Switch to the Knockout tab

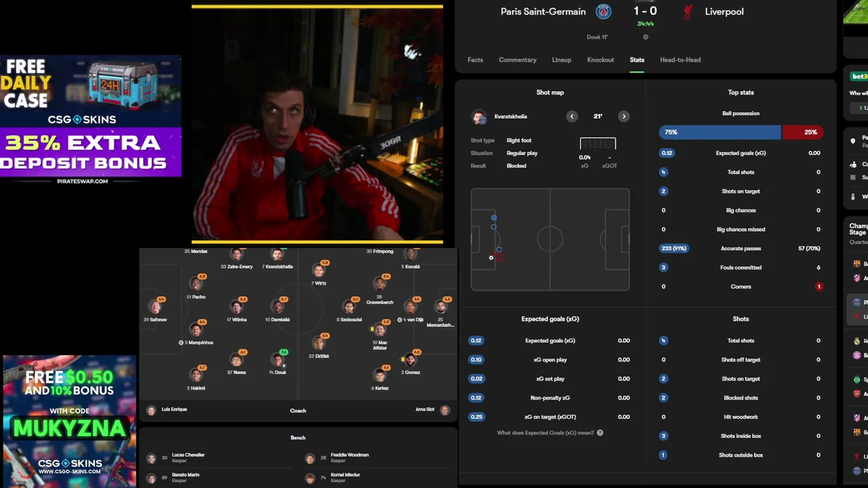click(600, 60)
